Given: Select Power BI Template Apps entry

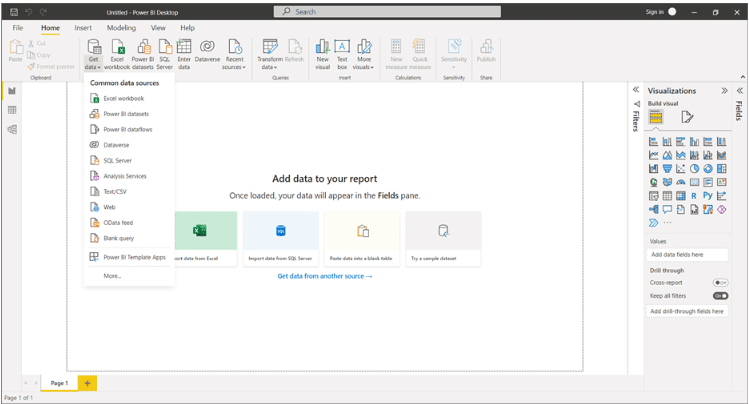Looking at the screenshot, I should click(x=128, y=257).
